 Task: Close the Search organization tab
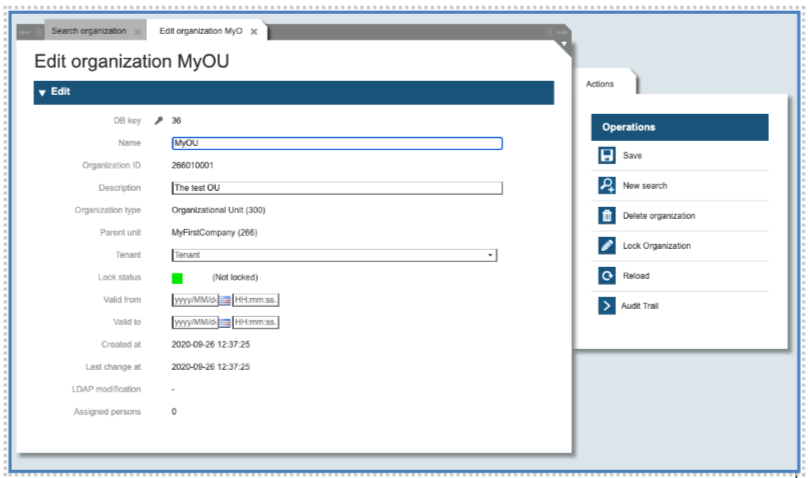[x=137, y=32]
